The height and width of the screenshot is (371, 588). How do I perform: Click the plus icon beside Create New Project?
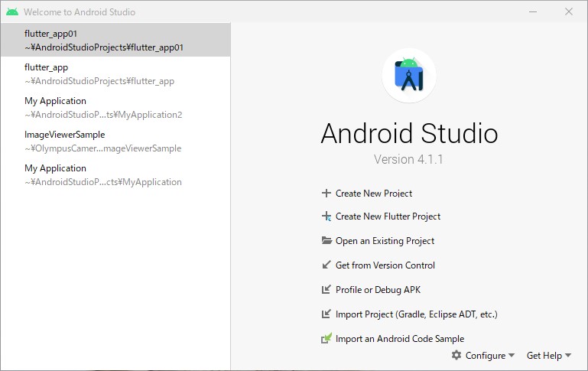[x=326, y=194]
